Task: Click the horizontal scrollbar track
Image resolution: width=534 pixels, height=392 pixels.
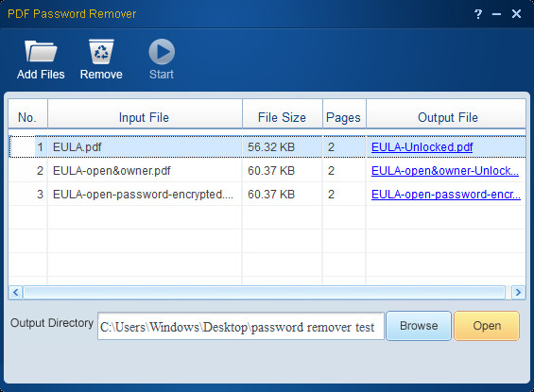Action: pos(264,292)
